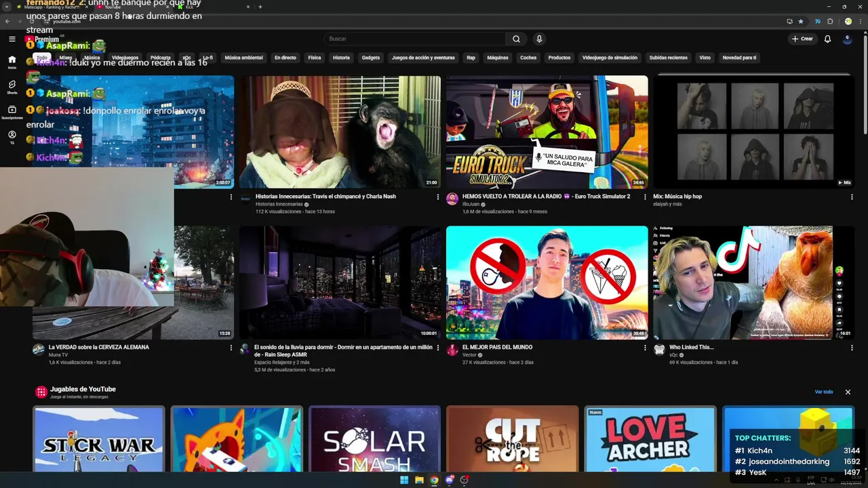This screenshot has width=868, height=488.
Task: Select the Subidas recientes chip
Action: [669, 58]
